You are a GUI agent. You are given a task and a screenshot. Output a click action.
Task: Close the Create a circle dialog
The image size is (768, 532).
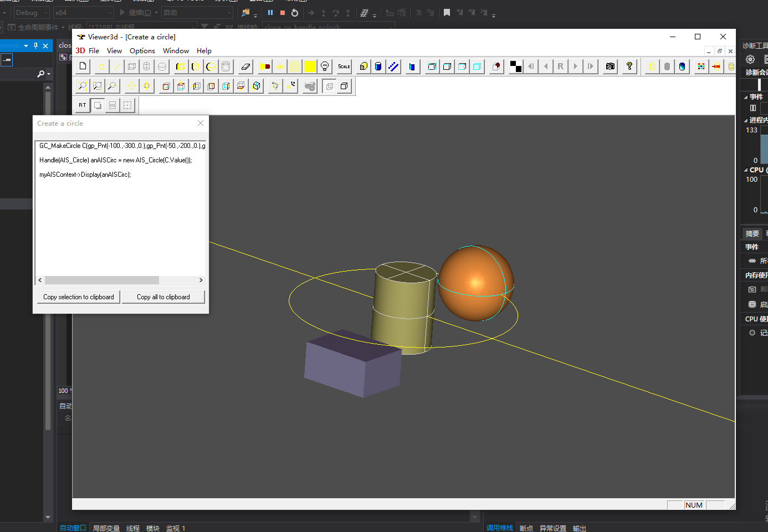click(201, 123)
